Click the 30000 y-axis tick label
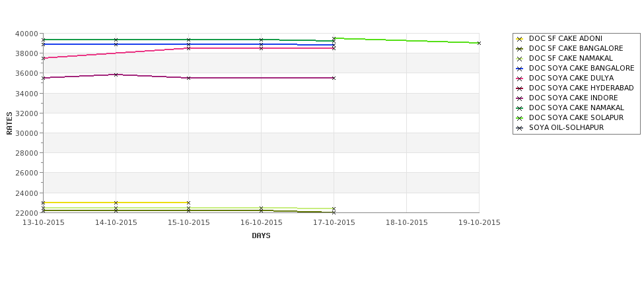This screenshot has width=644, height=283. [26, 133]
